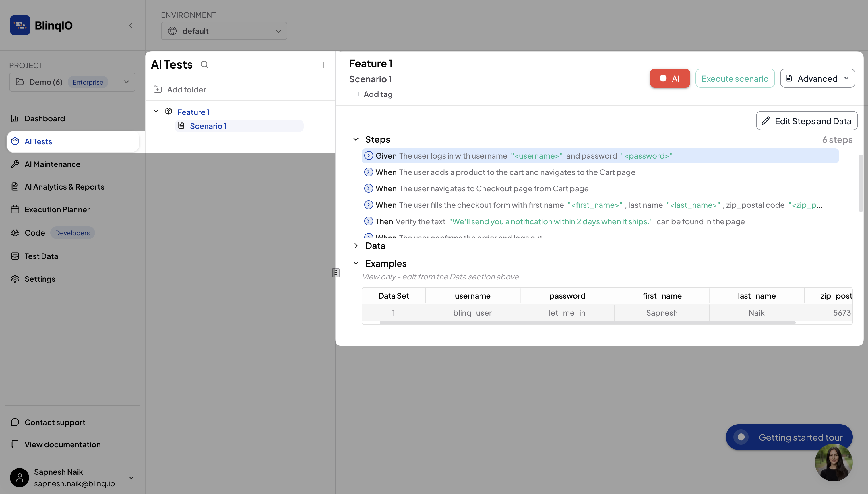Click the plus icon to add a test

[x=323, y=65]
